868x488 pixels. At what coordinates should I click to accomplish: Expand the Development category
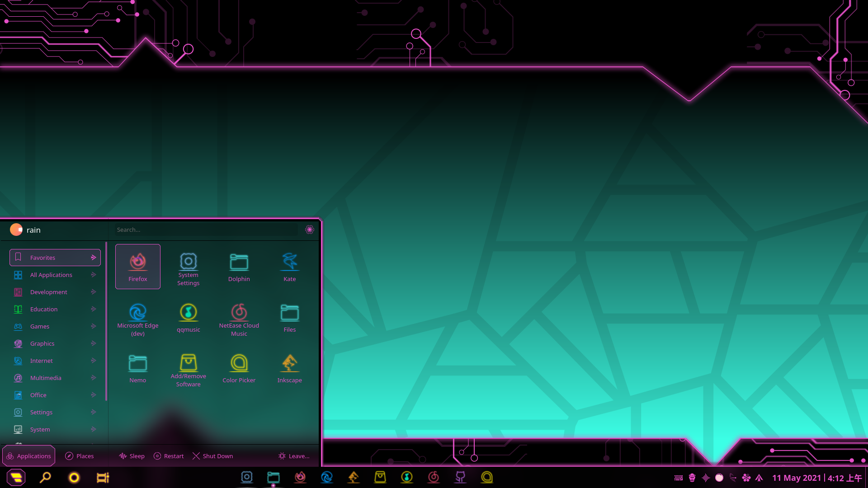click(x=55, y=292)
